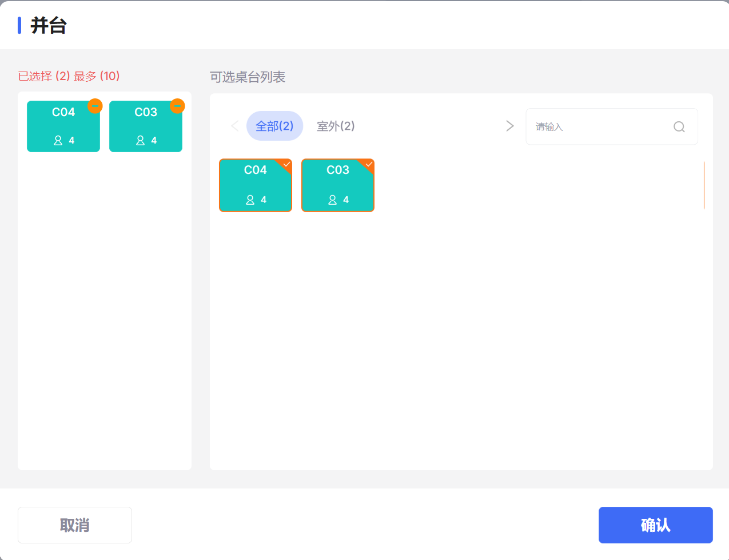The image size is (729, 560).
Task: Toggle table C03 label in 可选桌台列表
Action: [338, 170]
